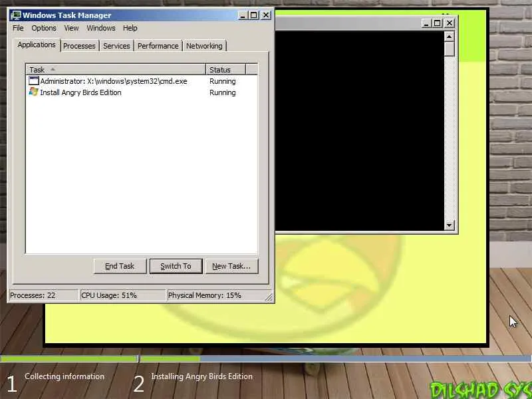Click the CPU Usage: 51% status entry

pyautogui.click(x=122, y=295)
